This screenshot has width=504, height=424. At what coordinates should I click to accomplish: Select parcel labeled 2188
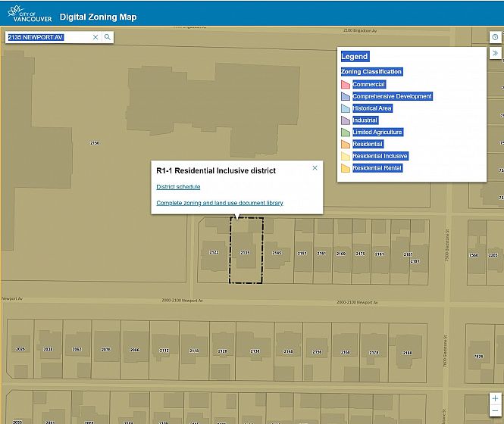[x=407, y=353]
